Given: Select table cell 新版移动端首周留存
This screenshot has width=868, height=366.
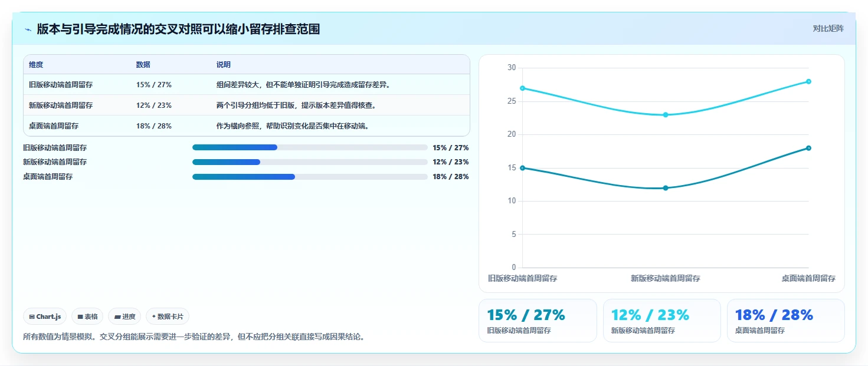Looking at the screenshot, I should [61, 105].
